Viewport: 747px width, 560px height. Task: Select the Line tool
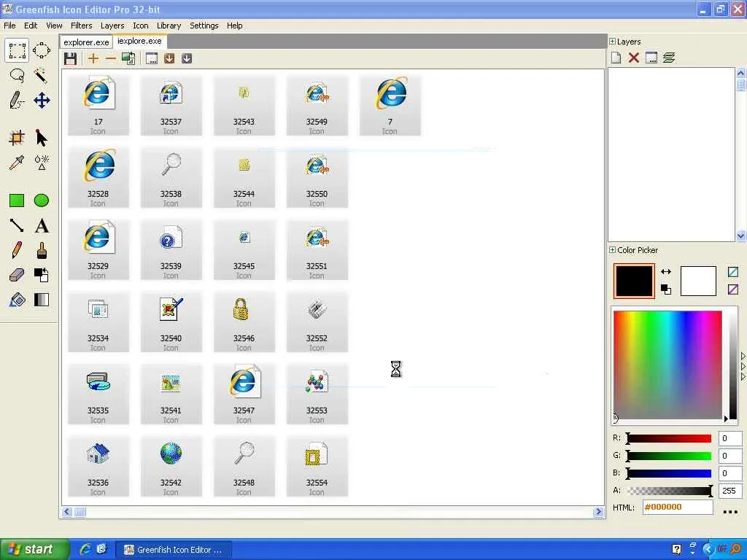click(17, 225)
